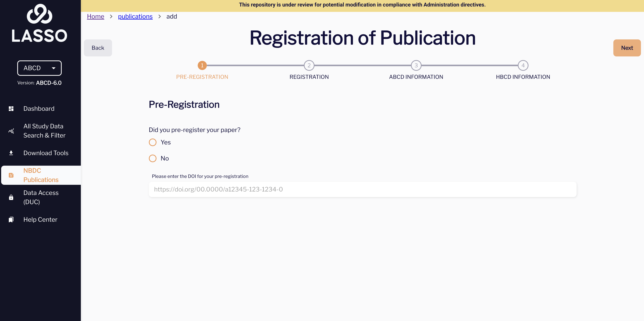The width and height of the screenshot is (644, 321).
Task: Click step 1 Pre-Registration circle
Action: 202,65
